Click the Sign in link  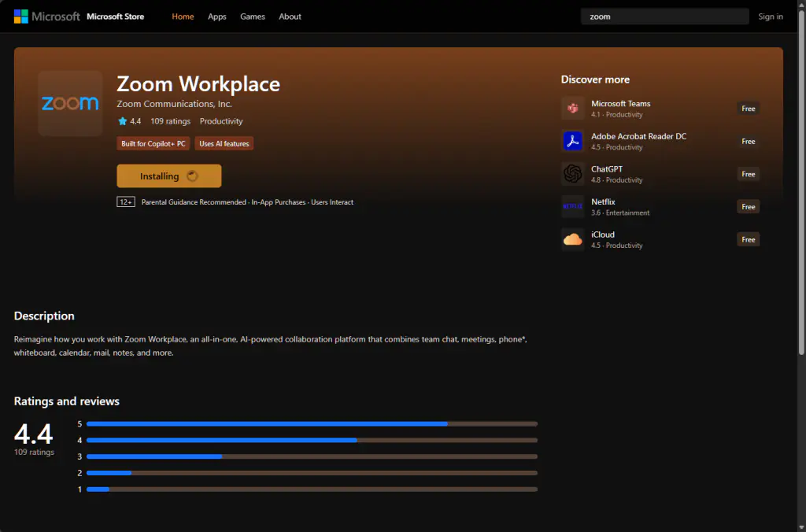[x=770, y=17]
